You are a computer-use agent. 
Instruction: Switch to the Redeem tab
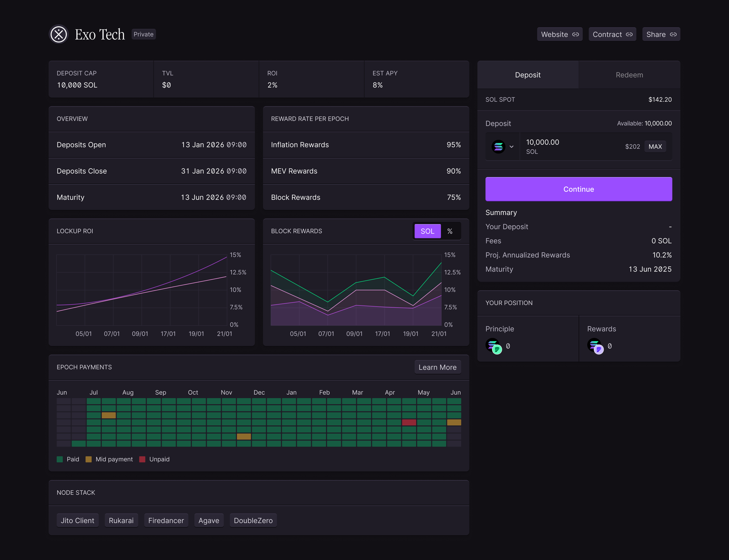click(x=629, y=75)
